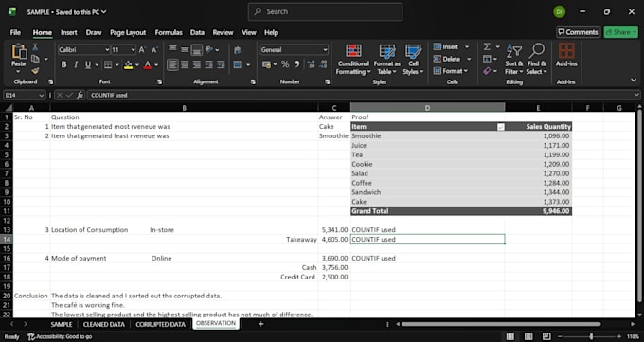Viewport: 644px width, 342px height.
Task: Click the Comments button
Action: (x=579, y=32)
